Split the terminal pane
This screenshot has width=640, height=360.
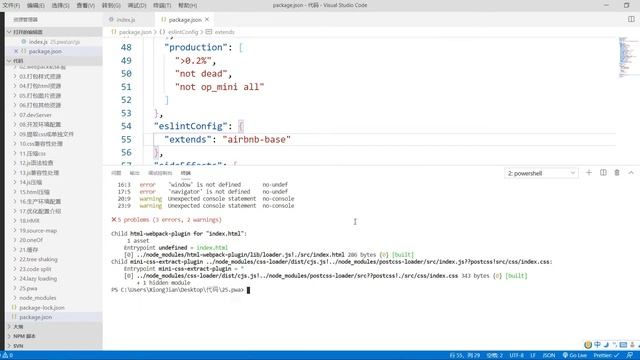click(603, 173)
